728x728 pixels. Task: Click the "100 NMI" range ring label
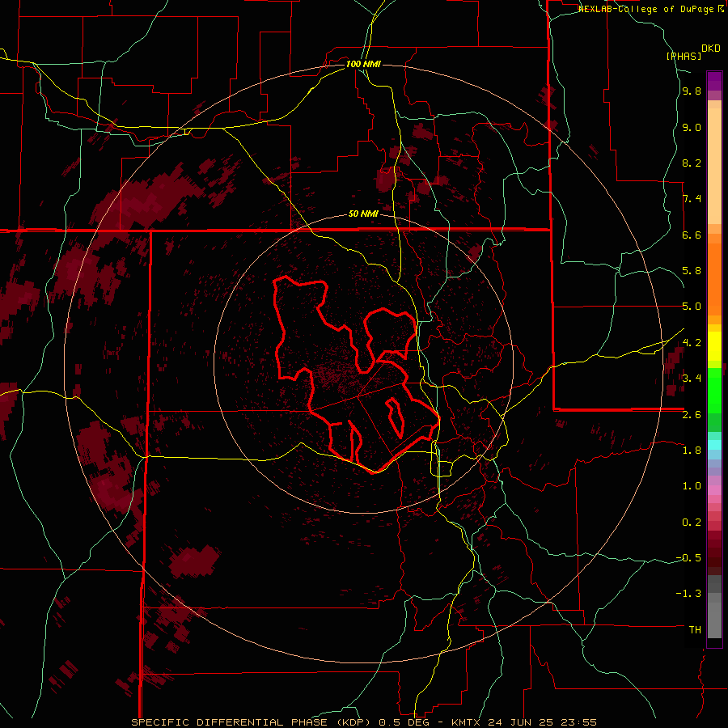(x=363, y=64)
